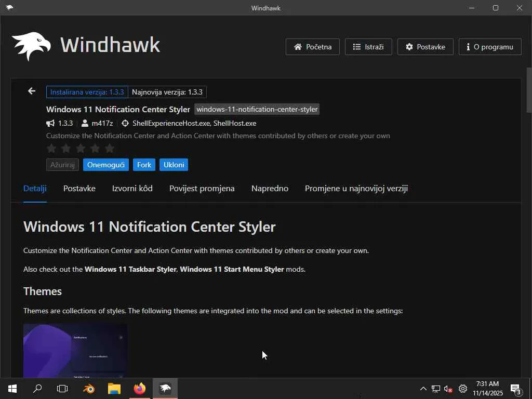The height and width of the screenshot is (399, 532).
Task: Click the Fork button
Action: (x=144, y=165)
